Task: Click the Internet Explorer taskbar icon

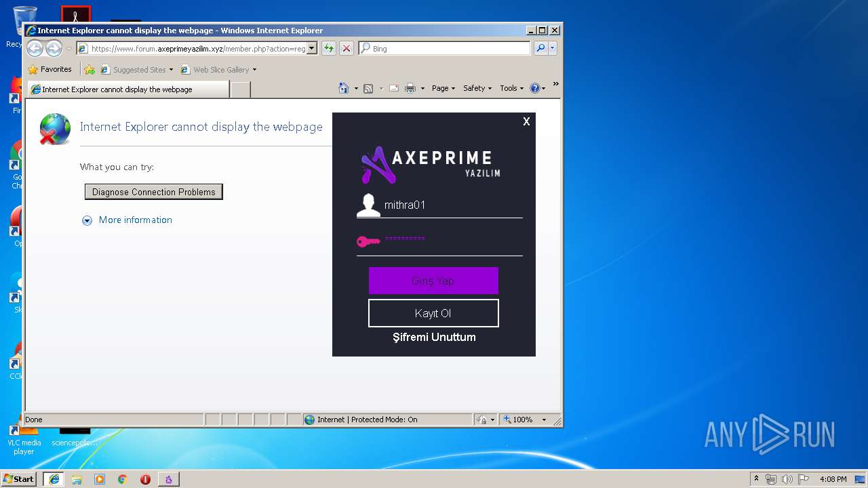Action: pos(54,479)
